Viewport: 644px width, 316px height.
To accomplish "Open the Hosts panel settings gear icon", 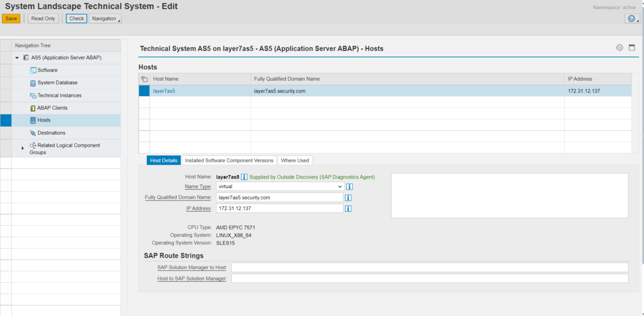I will (x=619, y=47).
